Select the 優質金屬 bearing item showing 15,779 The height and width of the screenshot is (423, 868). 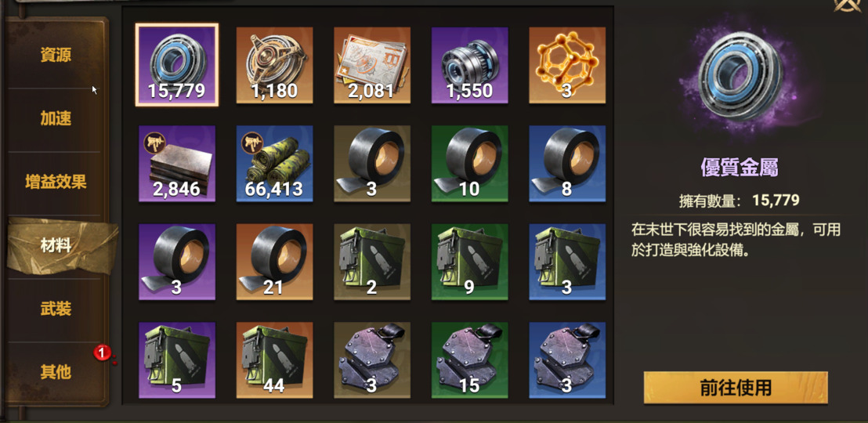click(176, 65)
